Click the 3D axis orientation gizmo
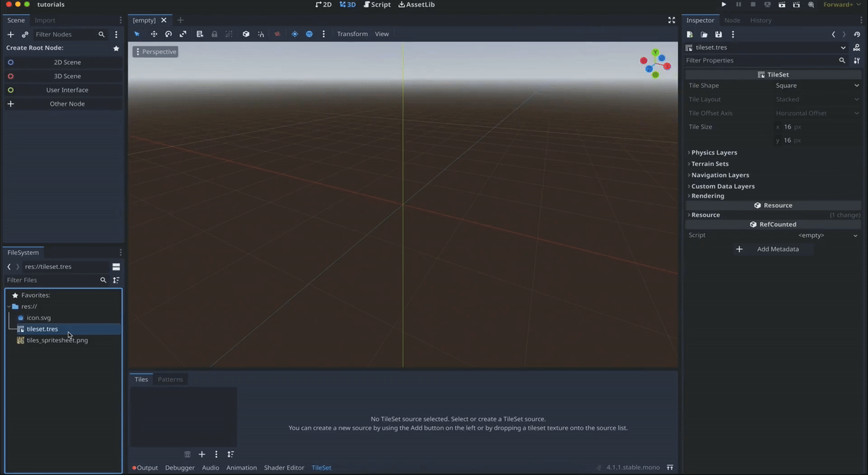 point(655,64)
